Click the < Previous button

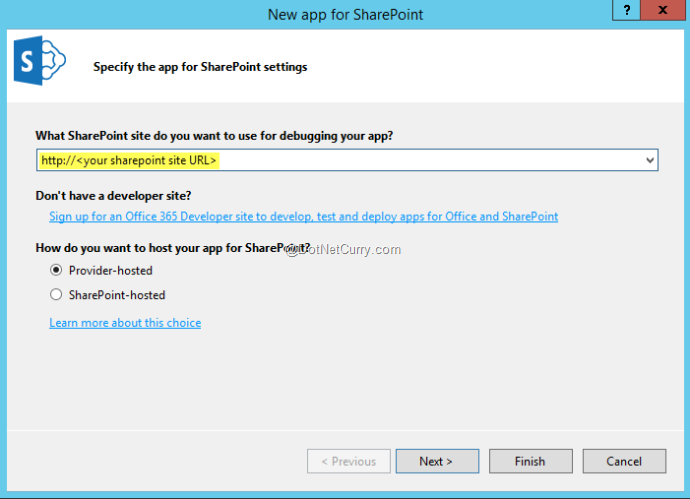[349, 461]
